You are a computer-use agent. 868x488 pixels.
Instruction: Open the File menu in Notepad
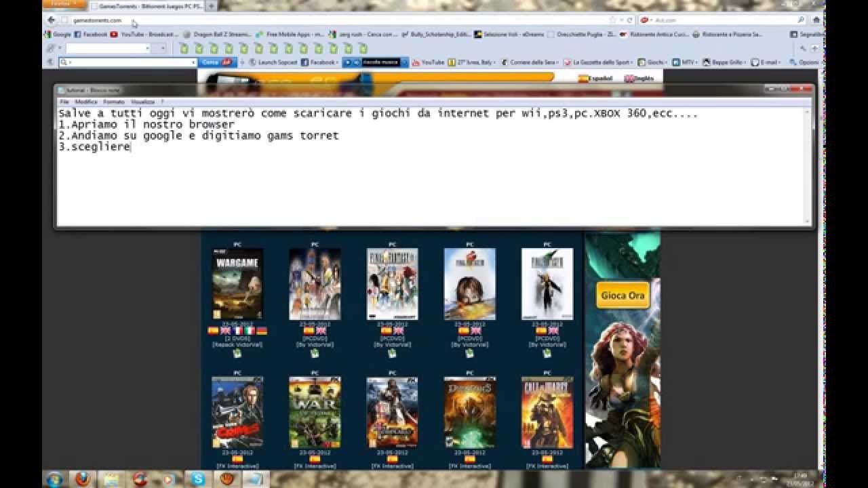click(64, 102)
